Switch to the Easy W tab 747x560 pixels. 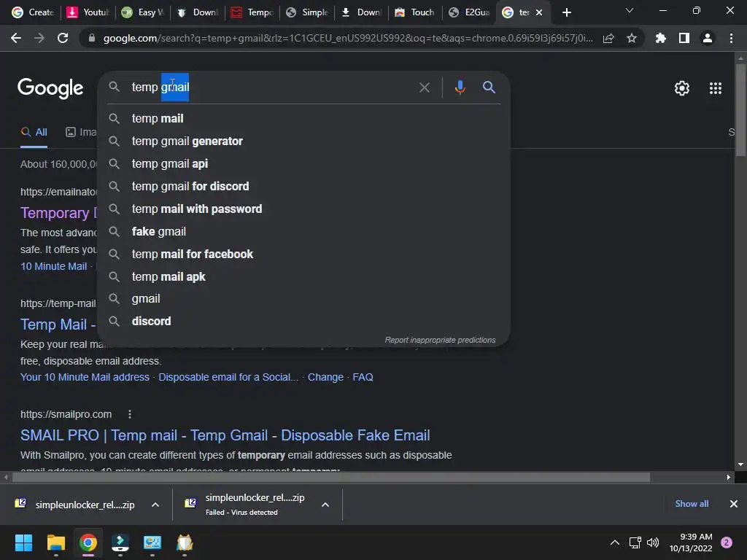point(143,12)
